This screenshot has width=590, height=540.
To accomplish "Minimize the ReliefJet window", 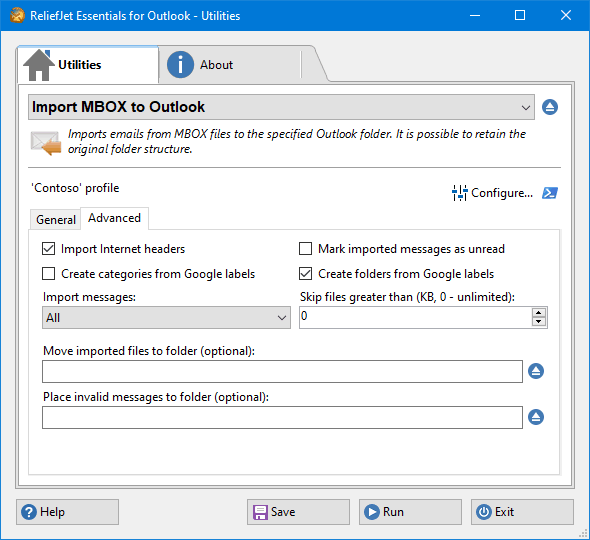I will [x=475, y=15].
